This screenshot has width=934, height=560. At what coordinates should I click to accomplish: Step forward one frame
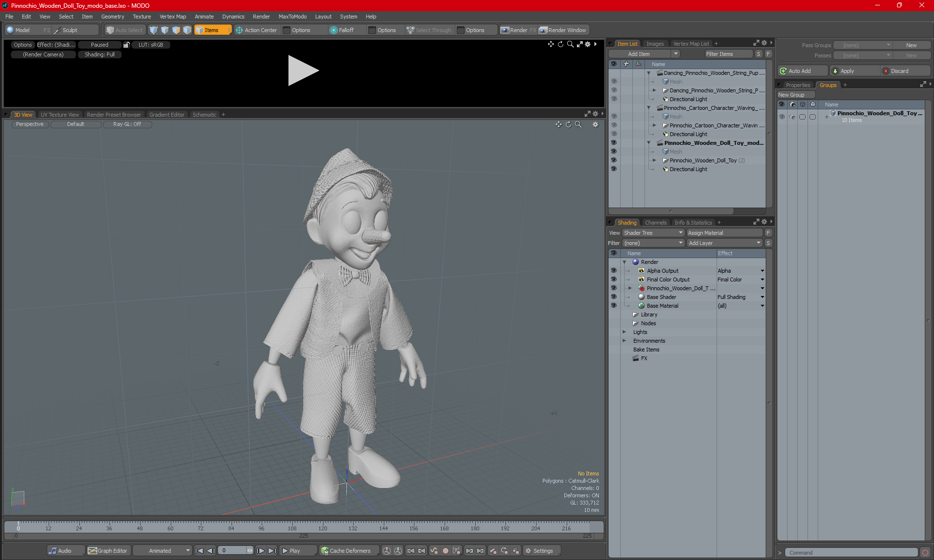point(260,551)
